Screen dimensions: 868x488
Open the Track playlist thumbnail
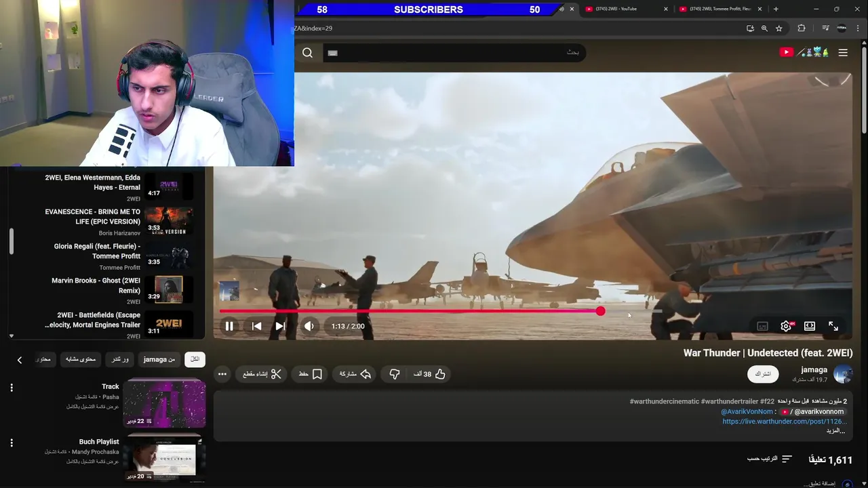click(x=164, y=403)
